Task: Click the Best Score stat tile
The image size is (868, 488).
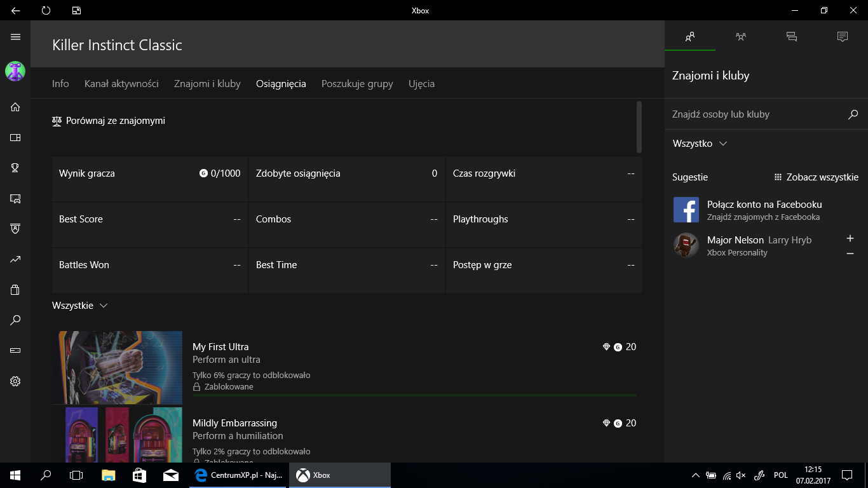Action: (150, 225)
